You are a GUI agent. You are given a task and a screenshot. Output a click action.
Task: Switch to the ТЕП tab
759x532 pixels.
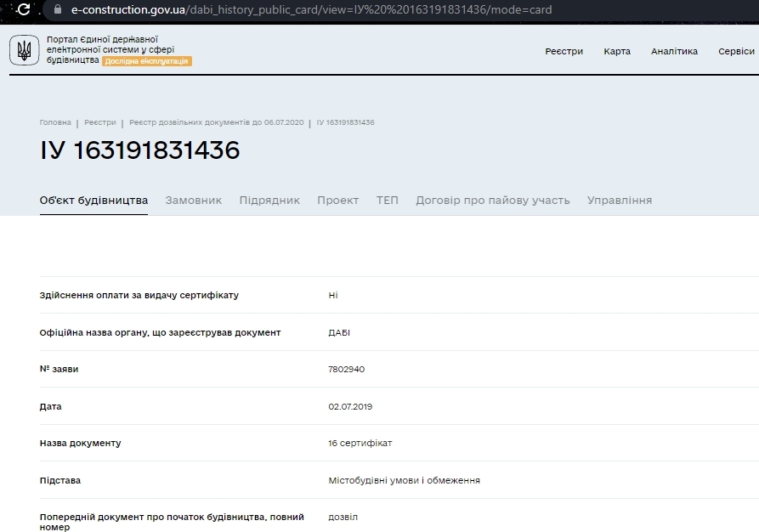tap(388, 201)
